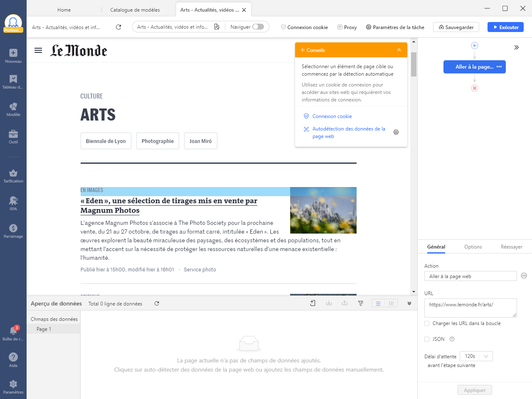Screen dimensions: 532x399
Task: Switch to Catalogue de modèles tab
Action: 135,10
